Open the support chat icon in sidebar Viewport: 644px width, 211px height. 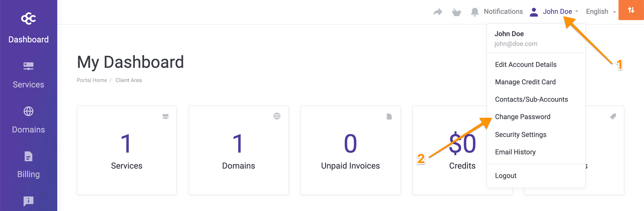(28, 201)
